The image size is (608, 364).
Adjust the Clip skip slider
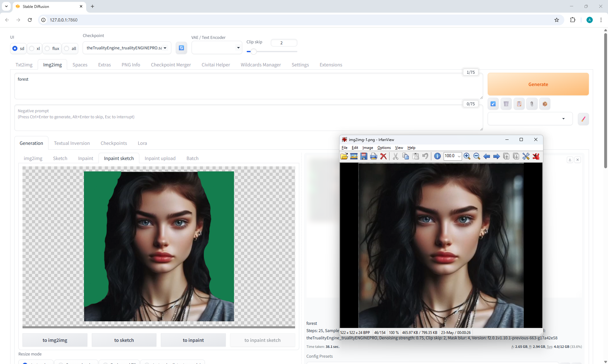pyautogui.click(x=253, y=51)
